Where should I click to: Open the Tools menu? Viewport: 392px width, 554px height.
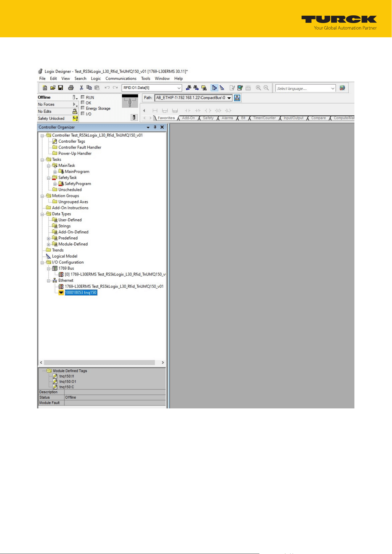pyautogui.click(x=145, y=78)
